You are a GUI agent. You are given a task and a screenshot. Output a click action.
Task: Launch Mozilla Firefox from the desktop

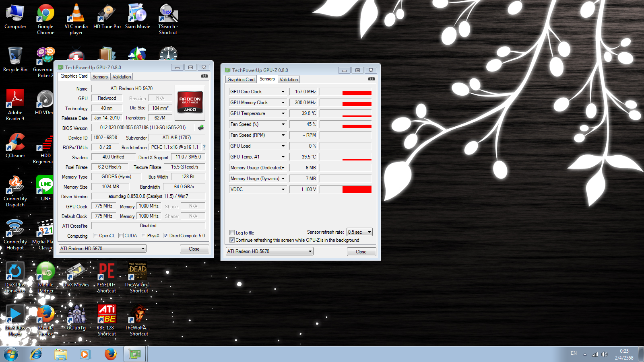[x=45, y=321]
